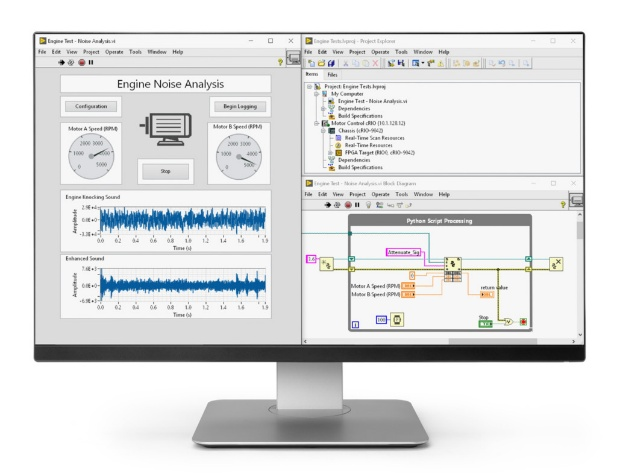Image resolution: width=617 pixels, height=473 pixels.
Task: Click the Configuration button
Action: [x=90, y=105]
